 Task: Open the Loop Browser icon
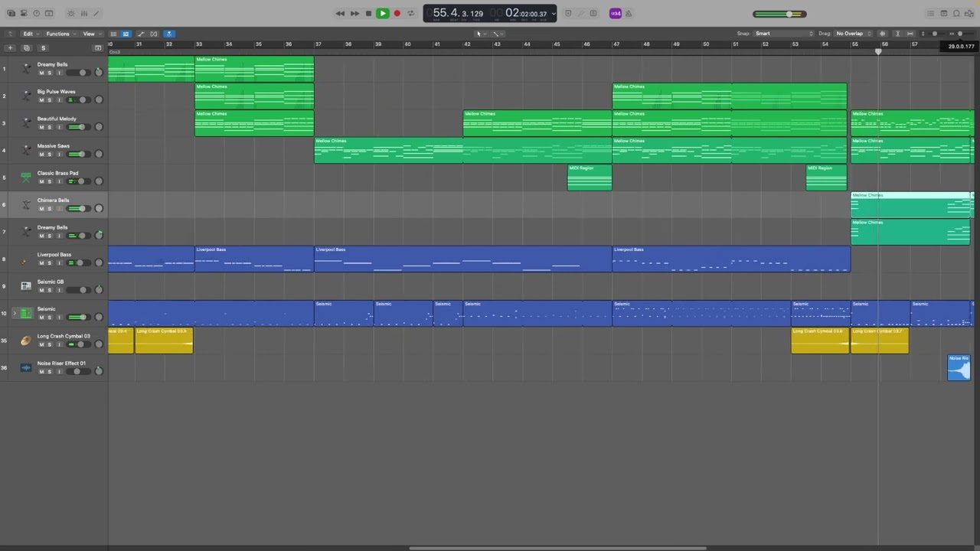point(956,13)
